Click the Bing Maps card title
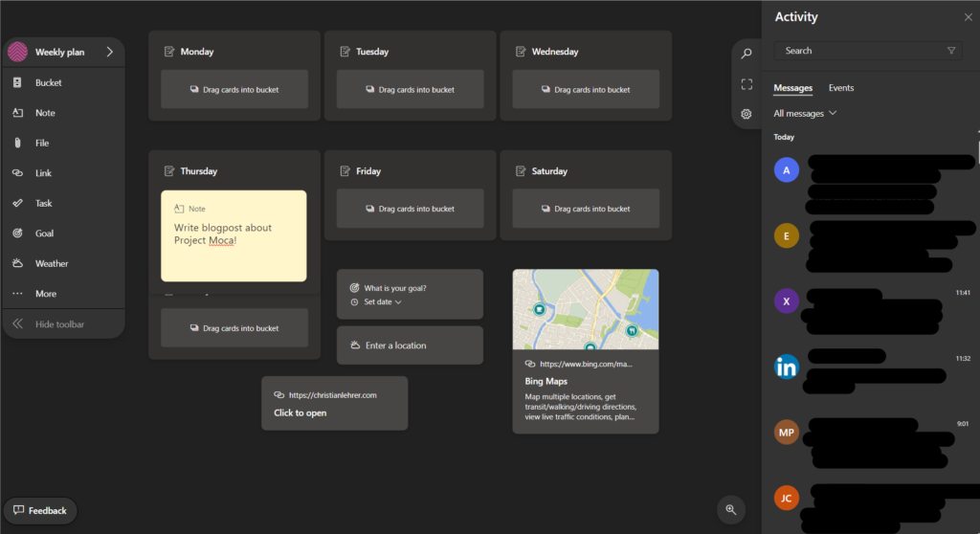980x534 pixels. 546,381
